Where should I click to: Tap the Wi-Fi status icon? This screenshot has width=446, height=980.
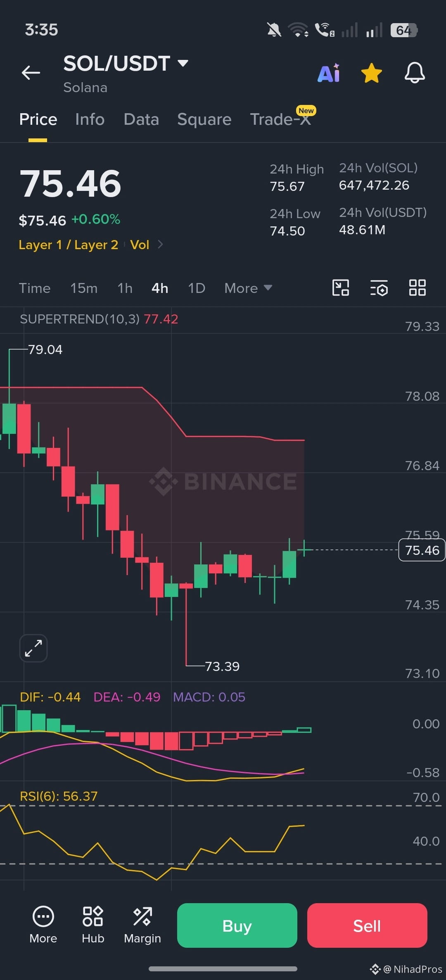click(x=298, y=30)
